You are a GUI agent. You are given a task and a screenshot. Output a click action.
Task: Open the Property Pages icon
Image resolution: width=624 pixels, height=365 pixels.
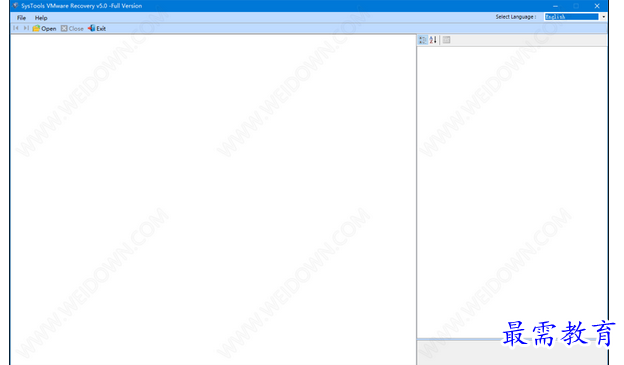[x=447, y=40]
